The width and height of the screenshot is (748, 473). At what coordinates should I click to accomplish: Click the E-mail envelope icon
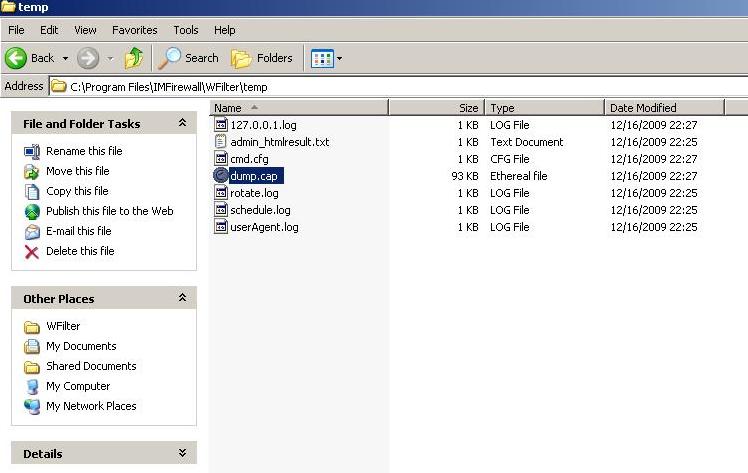click(x=32, y=232)
